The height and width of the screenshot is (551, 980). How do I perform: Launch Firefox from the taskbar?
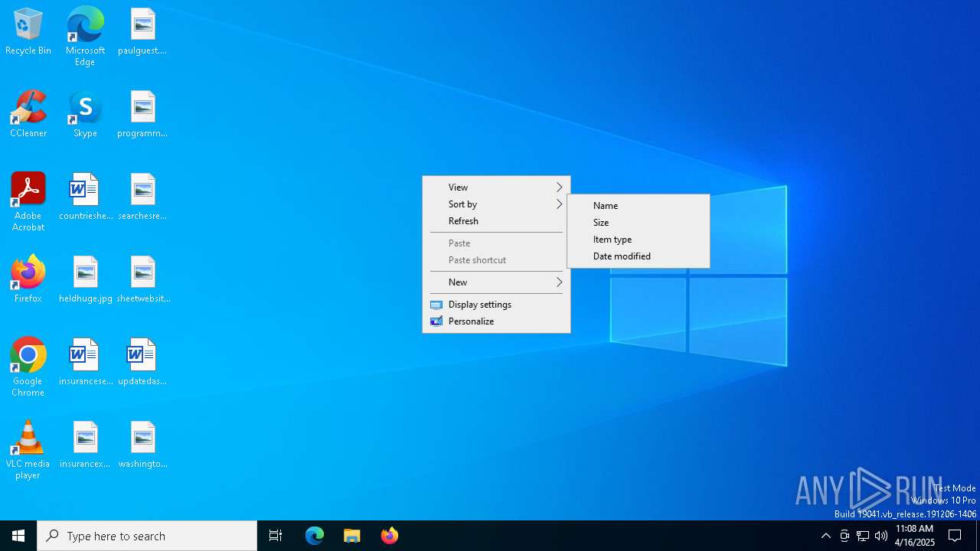click(390, 536)
